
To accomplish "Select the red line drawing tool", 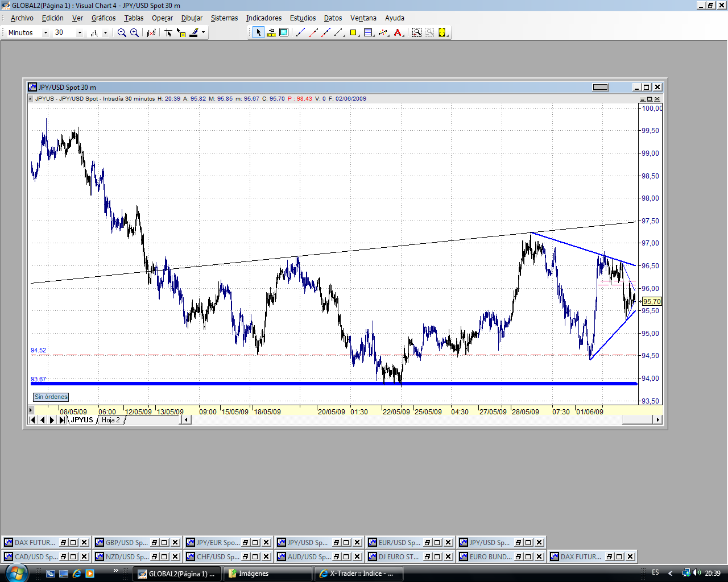I will [x=313, y=33].
